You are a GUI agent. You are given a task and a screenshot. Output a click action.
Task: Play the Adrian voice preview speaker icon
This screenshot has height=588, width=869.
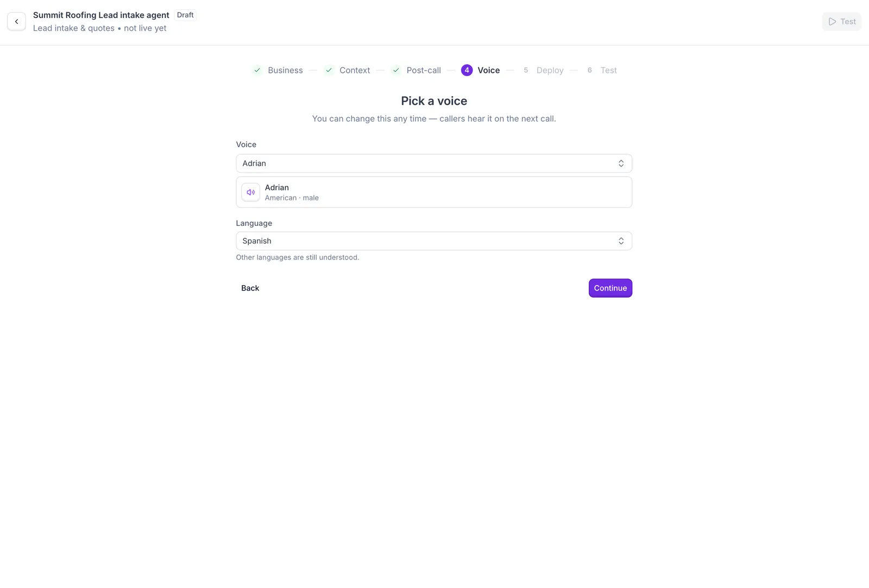pos(250,192)
